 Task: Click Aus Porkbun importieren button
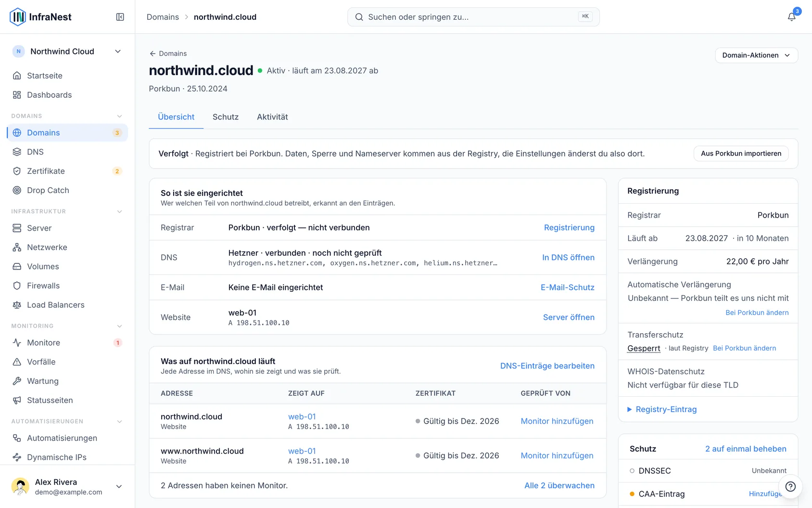click(741, 154)
